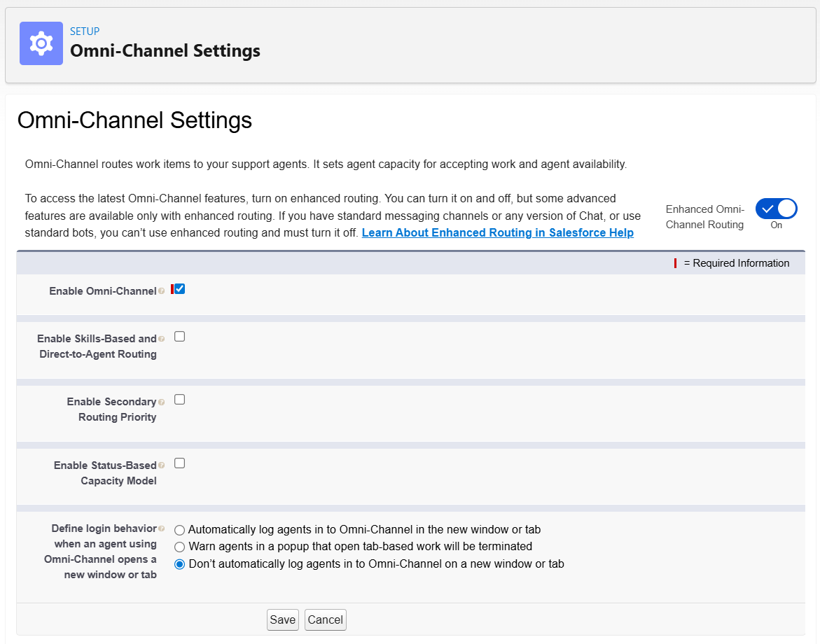Screen dimensions: 820x644
Task: Cancel the Omni-Channel settings changes
Action: [325, 619]
